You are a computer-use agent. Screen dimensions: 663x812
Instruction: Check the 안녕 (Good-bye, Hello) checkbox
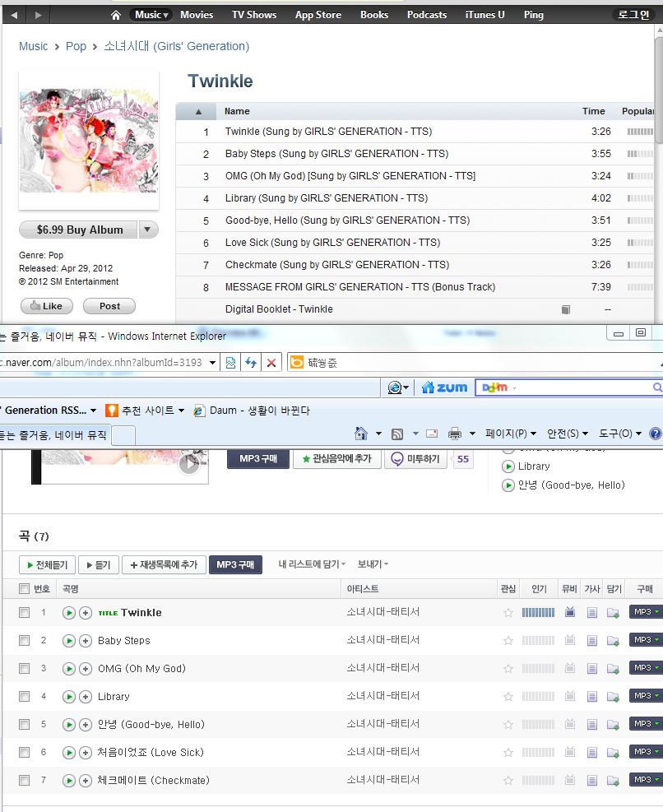(25, 725)
